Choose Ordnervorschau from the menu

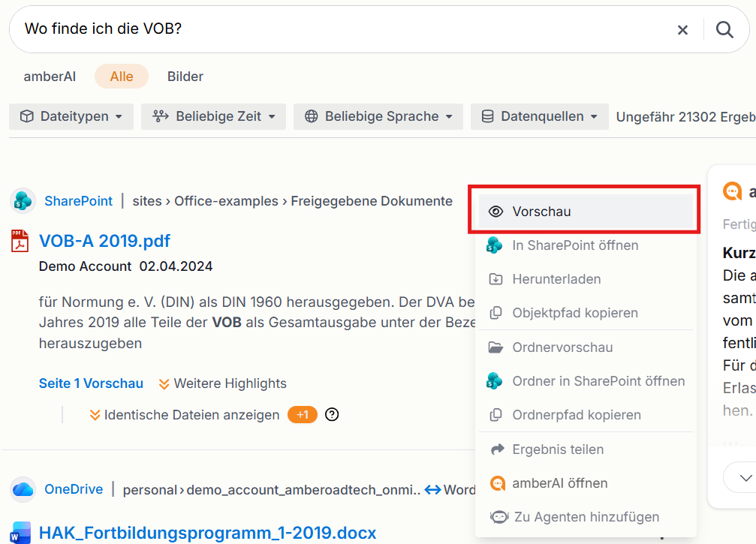pos(586,347)
